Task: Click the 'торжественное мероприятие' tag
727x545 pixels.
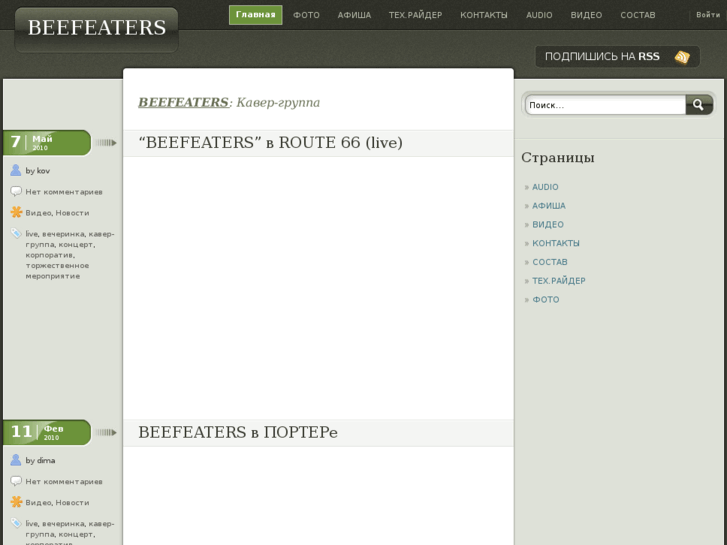Action: (x=57, y=271)
